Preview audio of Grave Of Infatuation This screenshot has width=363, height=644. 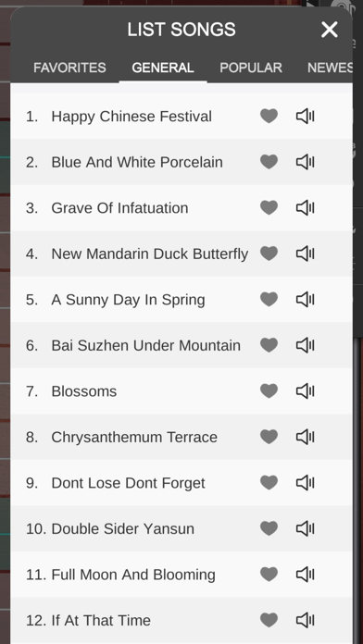pos(305,208)
